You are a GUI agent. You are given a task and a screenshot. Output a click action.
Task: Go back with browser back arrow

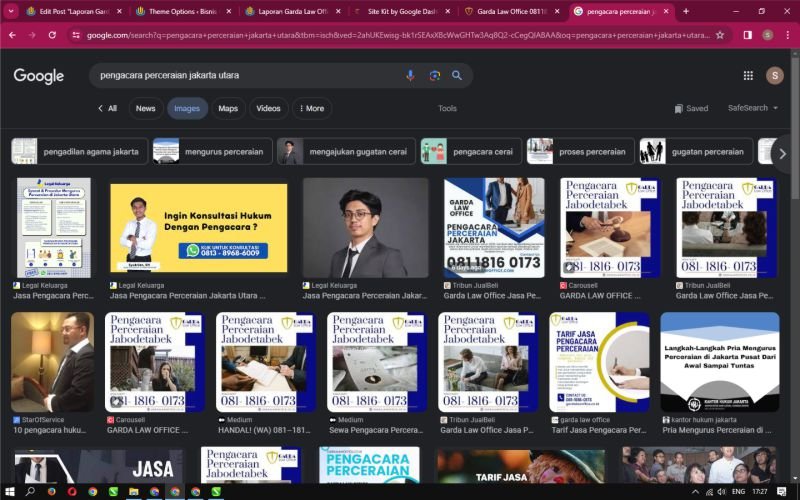click(13, 35)
